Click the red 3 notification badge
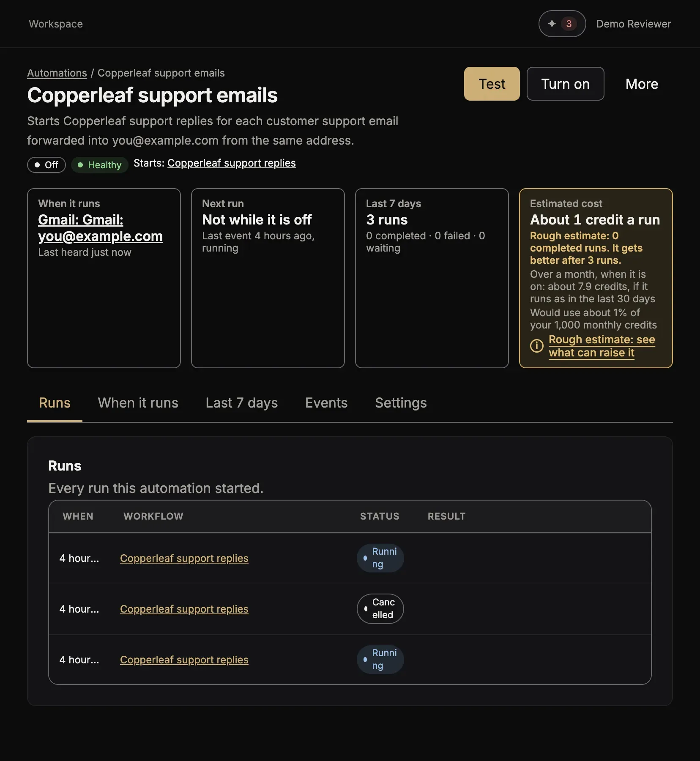The height and width of the screenshot is (761, 700). point(569,24)
